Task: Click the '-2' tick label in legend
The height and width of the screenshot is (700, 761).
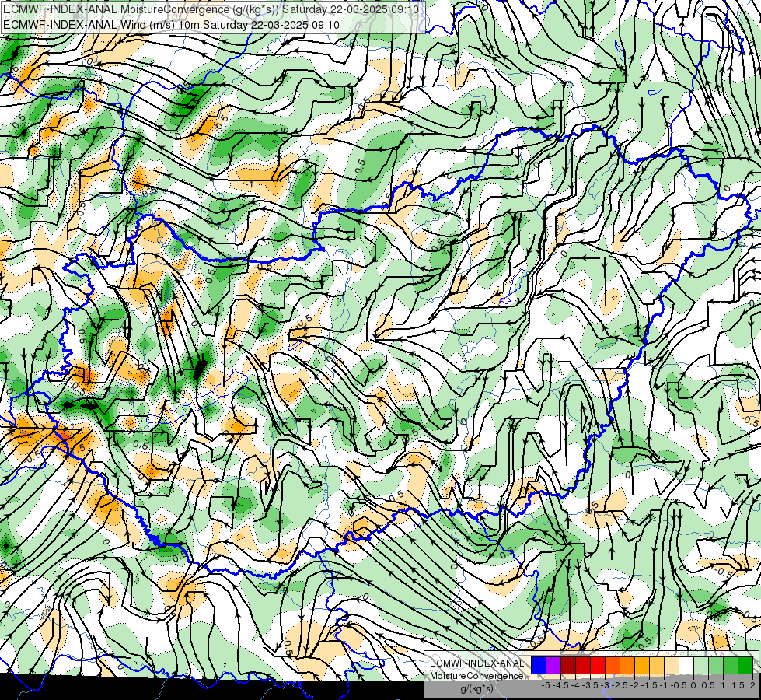Action: [x=635, y=685]
